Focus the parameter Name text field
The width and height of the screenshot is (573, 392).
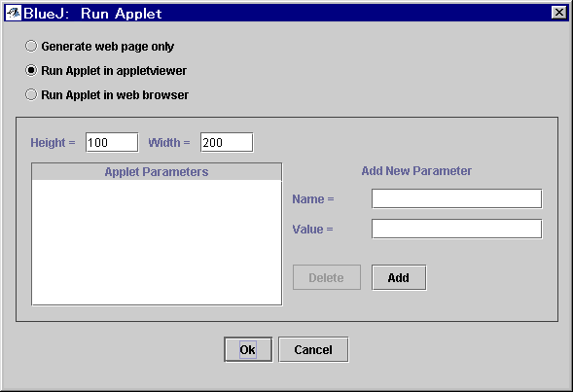457,198
